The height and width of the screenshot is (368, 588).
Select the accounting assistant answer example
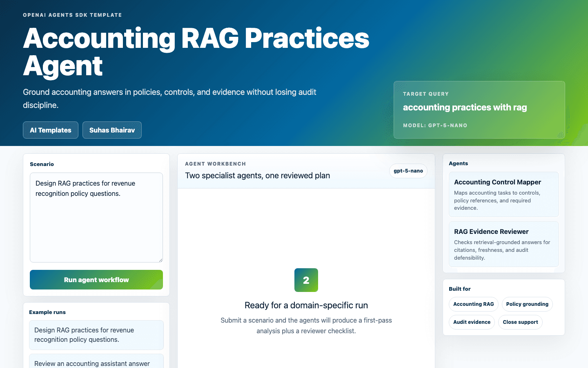(96, 361)
